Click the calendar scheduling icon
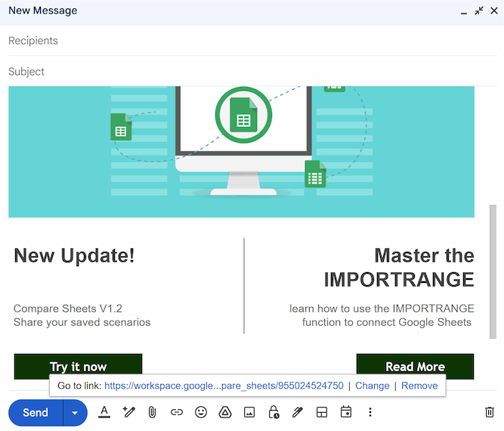 (x=345, y=412)
